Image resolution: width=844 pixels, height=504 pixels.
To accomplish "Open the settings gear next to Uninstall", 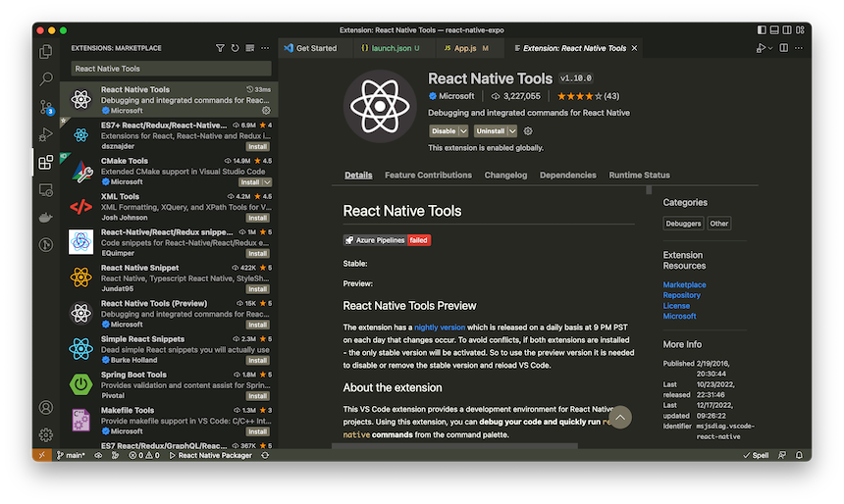I will pyautogui.click(x=528, y=130).
